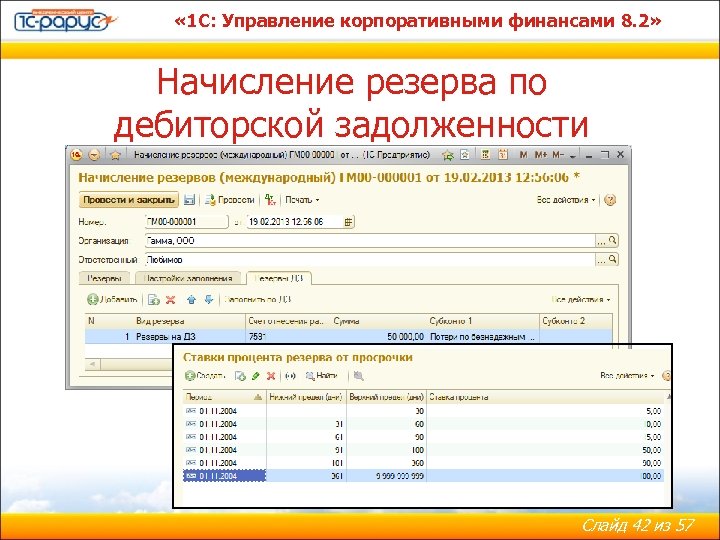Select the row with upper limit 30
The width and height of the screenshot is (720, 540).
423,411
